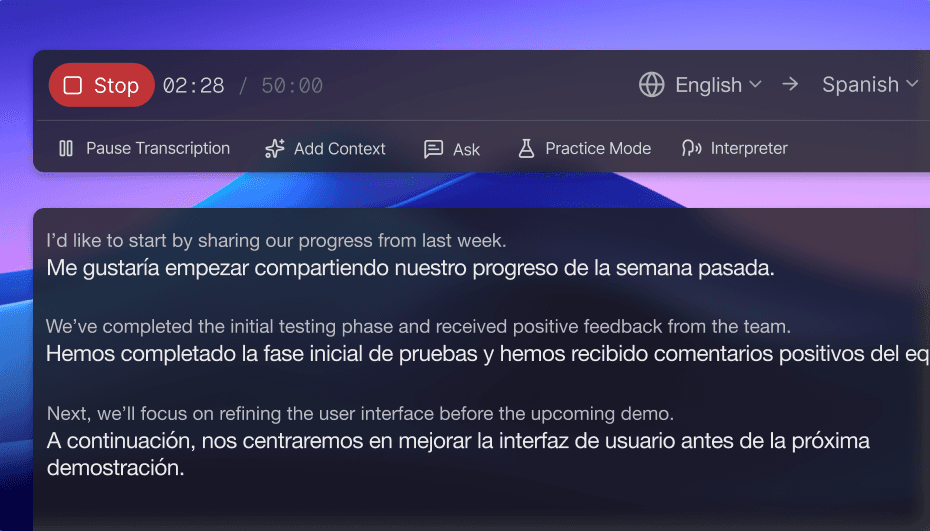Select the Spanish translation about last week's progress
This screenshot has width=930, height=531.
[410, 268]
